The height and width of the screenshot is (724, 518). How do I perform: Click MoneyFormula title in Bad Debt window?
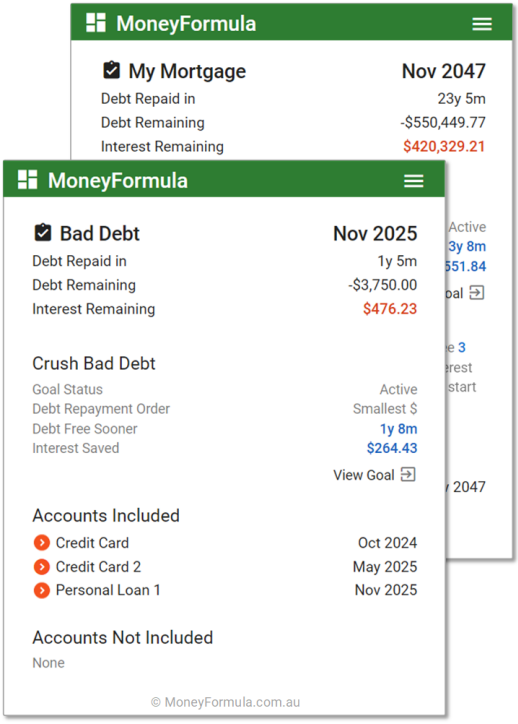(x=118, y=181)
